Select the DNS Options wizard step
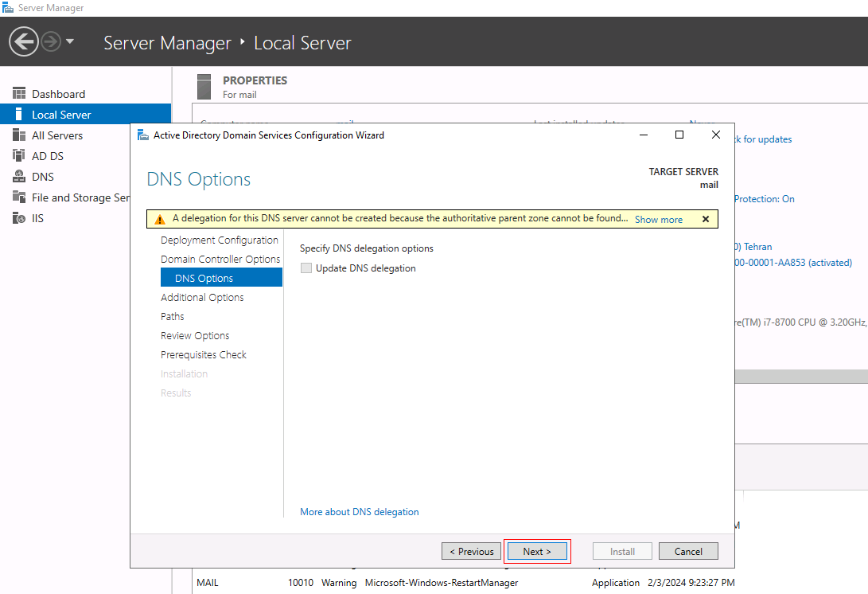 point(221,278)
